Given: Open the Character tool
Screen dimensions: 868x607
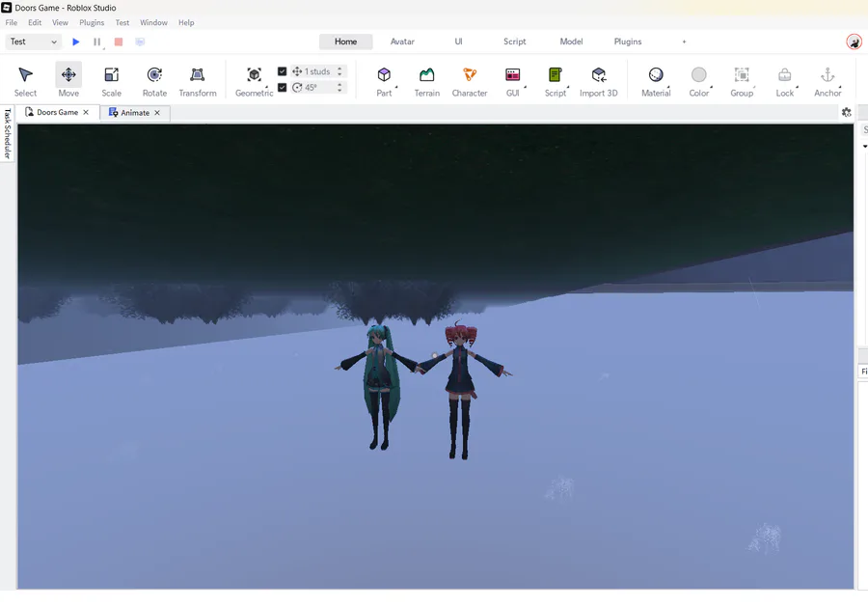Looking at the screenshot, I should (470, 81).
